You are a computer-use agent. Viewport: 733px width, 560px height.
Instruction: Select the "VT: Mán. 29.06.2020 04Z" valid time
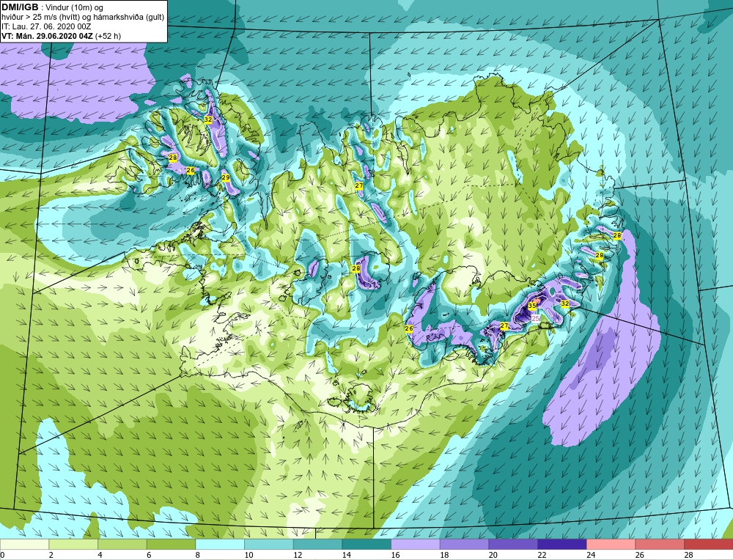(x=47, y=36)
